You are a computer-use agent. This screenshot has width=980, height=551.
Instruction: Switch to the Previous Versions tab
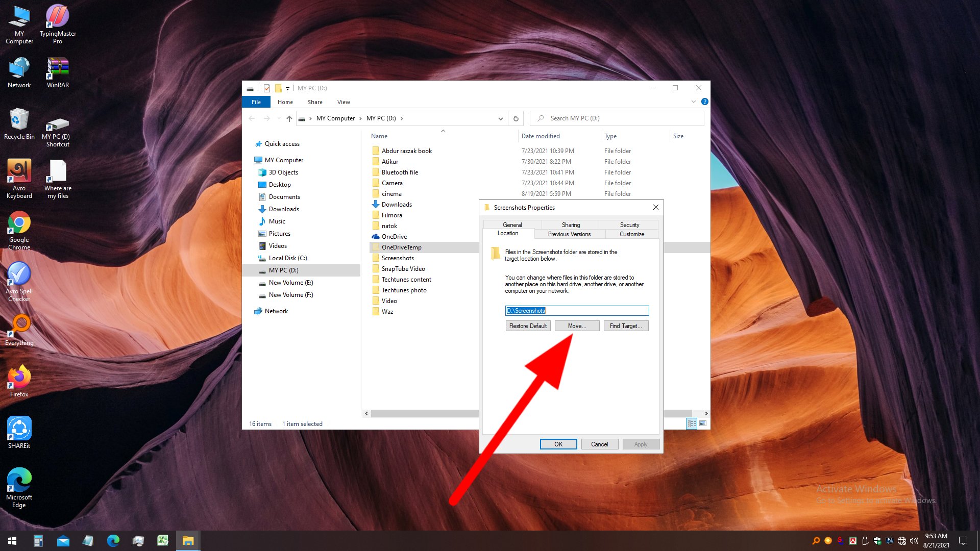click(x=569, y=234)
